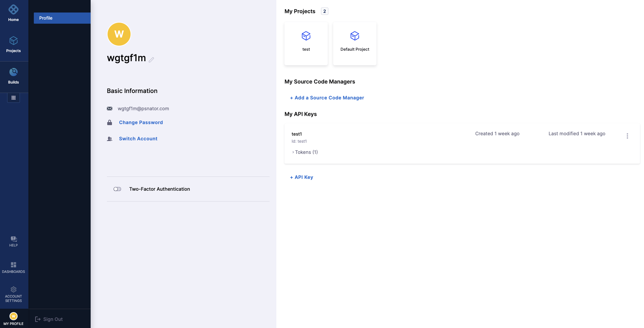The image size is (644, 328).
Task: Open the test1 API key options menu
Action: click(627, 136)
